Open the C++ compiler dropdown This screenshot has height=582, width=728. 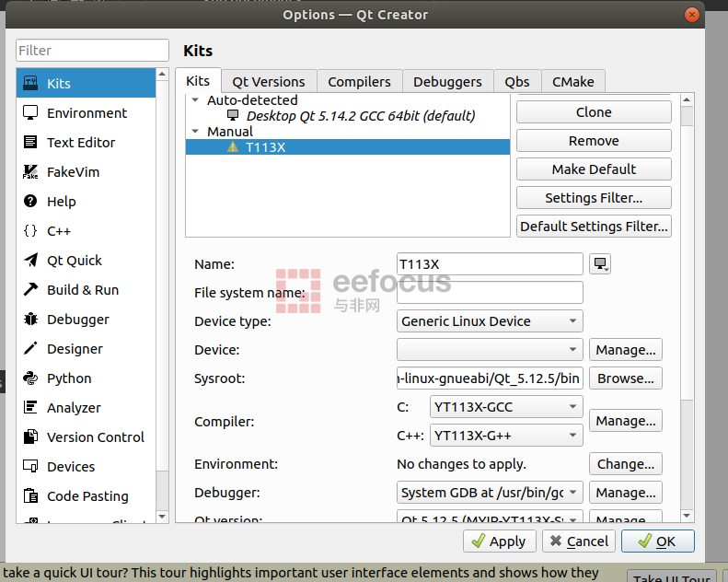tap(505, 435)
